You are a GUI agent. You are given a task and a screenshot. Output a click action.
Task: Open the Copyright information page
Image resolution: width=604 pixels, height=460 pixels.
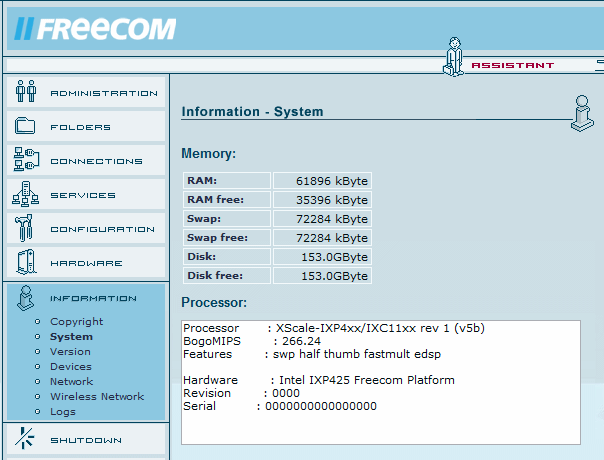click(76, 322)
